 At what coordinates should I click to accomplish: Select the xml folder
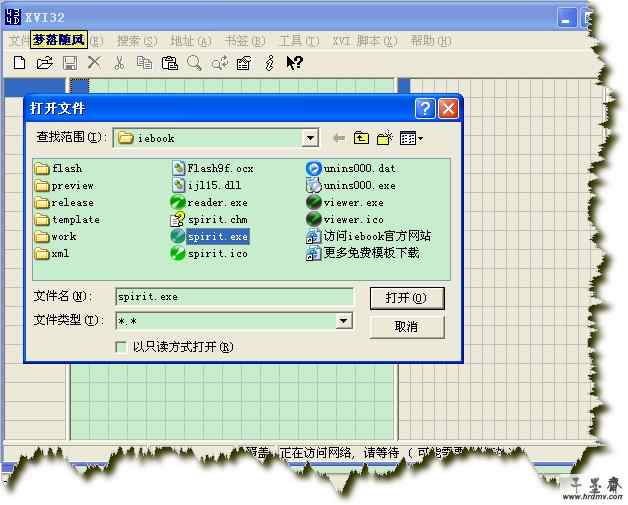[52, 254]
